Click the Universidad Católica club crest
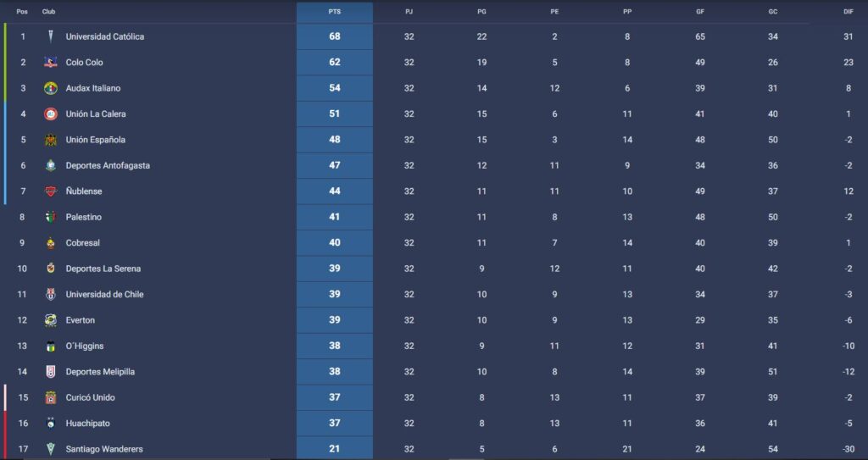This screenshot has height=460, width=868. (x=50, y=36)
